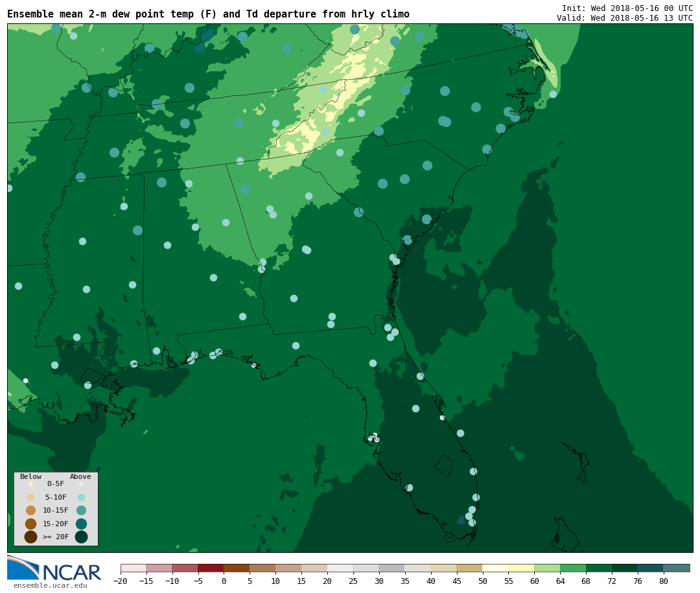Click Lake Okeechobee on the Florida map

(443, 465)
